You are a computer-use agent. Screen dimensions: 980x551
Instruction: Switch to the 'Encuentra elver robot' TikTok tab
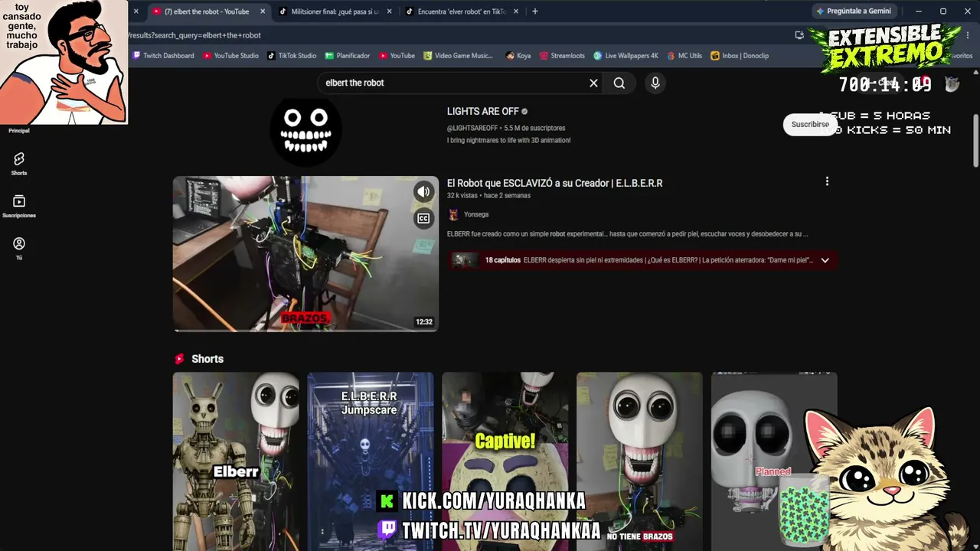[x=461, y=11]
